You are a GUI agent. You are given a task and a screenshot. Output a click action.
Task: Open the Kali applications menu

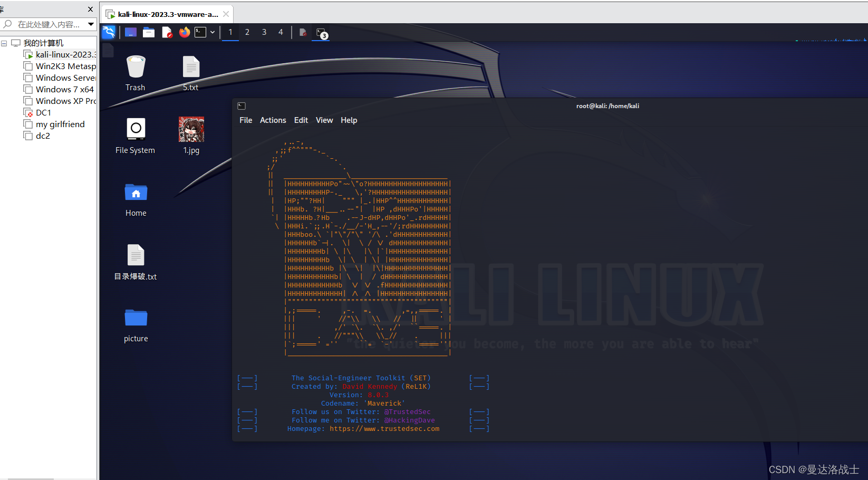coord(109,32)
